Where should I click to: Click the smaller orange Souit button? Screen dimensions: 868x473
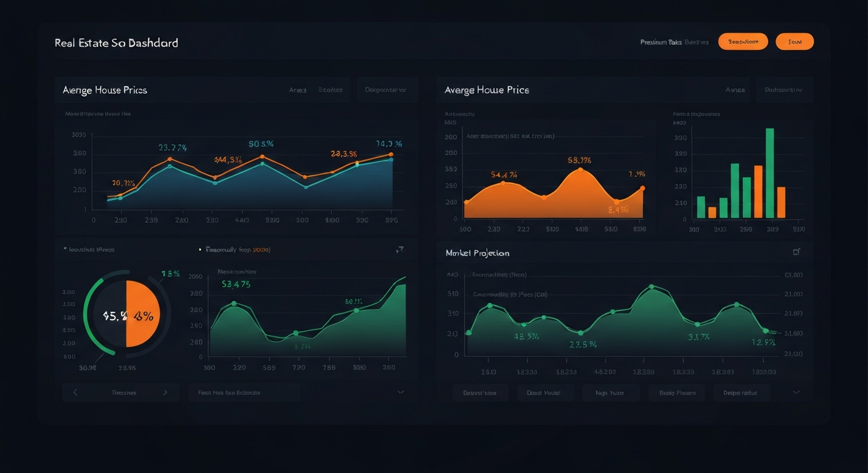[795, 42]
